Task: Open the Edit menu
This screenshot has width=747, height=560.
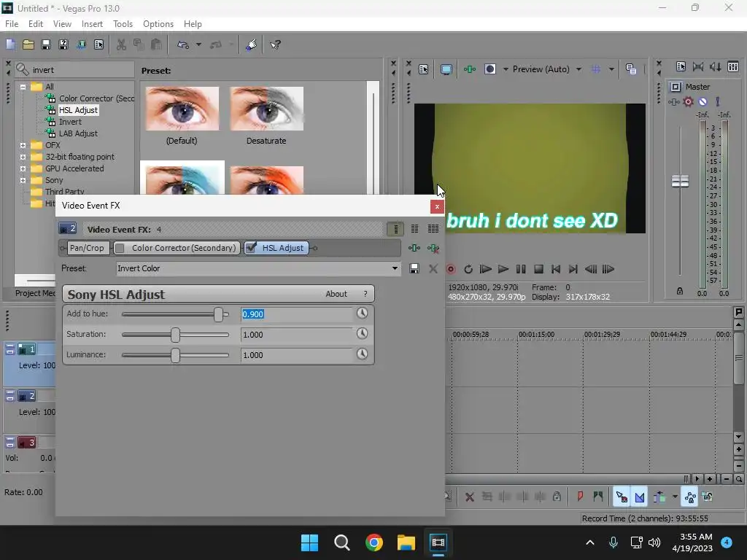Action: tap(35, 24)
